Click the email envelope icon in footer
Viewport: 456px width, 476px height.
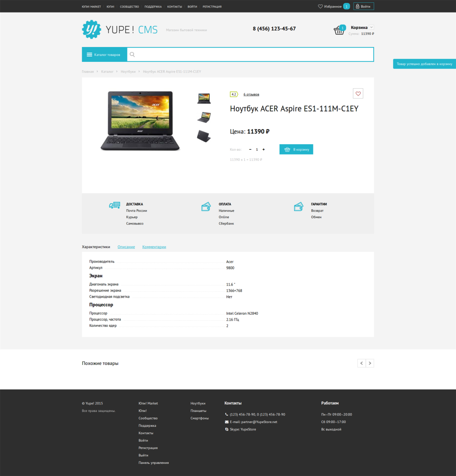227,422
